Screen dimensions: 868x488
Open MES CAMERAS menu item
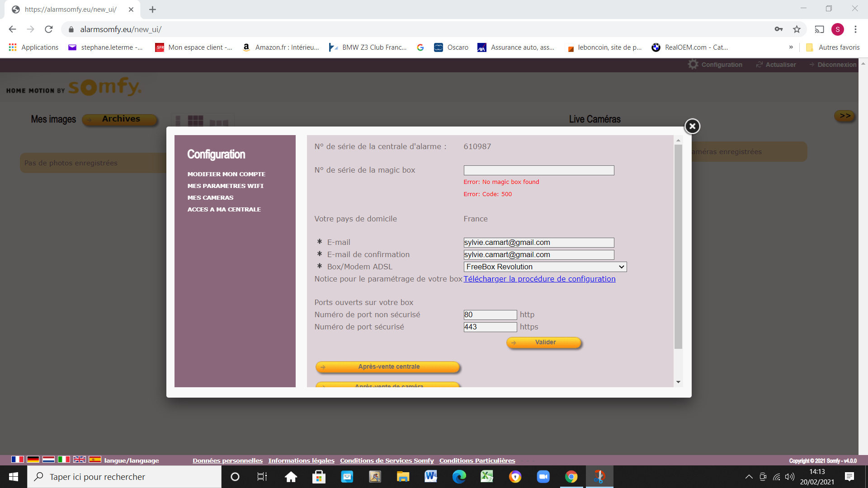coord(210,197)
